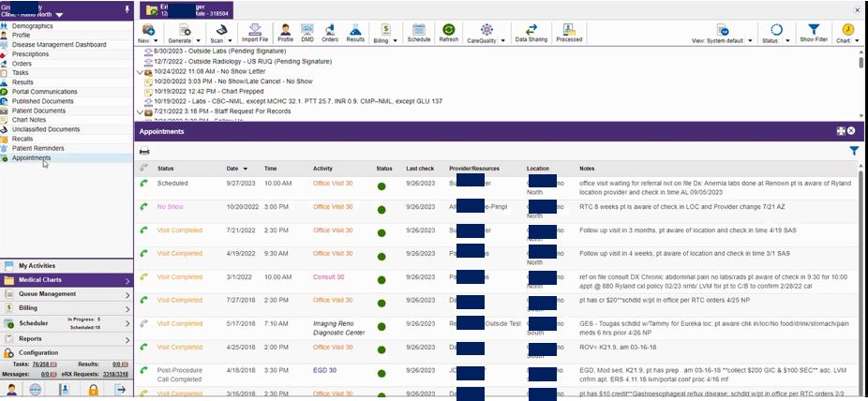Click the user avatar icon in bottom bar
868x401 pixels.
(x=11, y=390)
